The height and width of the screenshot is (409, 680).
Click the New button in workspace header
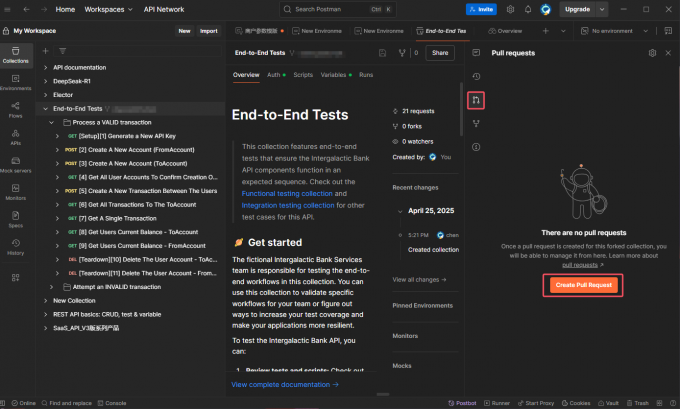[x=184, y=31]
